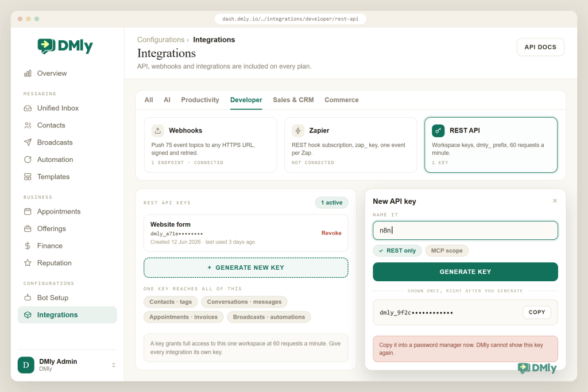Click the Reputation star icon
Image resolution: width=588 pixels, height=392 pixels.
(x=28, y=263)
